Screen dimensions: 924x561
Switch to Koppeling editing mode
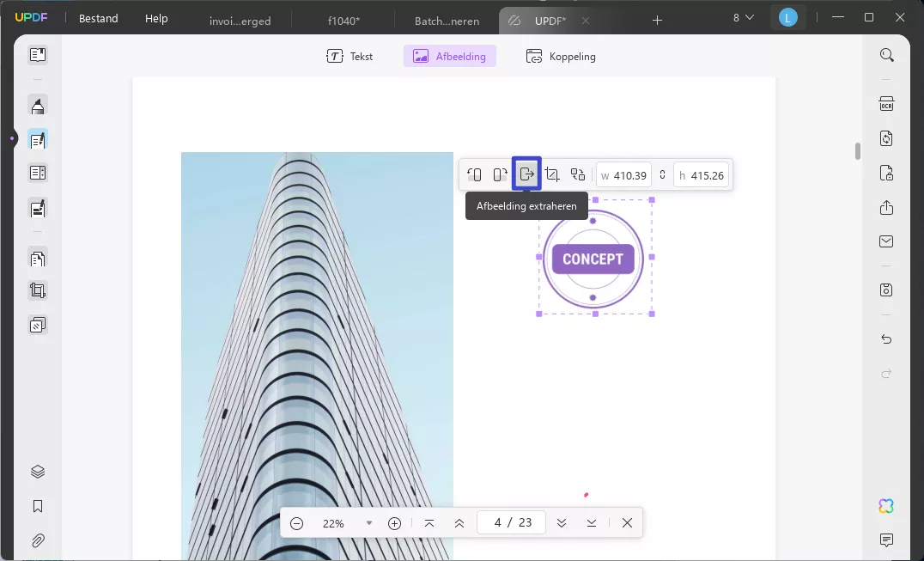pos(561,57)
